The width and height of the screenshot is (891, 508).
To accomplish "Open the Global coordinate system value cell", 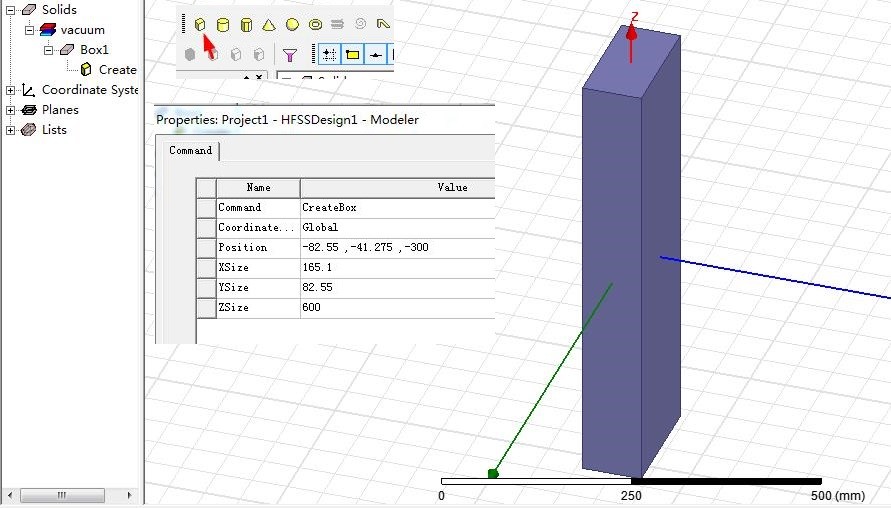I will click(398, 227).
